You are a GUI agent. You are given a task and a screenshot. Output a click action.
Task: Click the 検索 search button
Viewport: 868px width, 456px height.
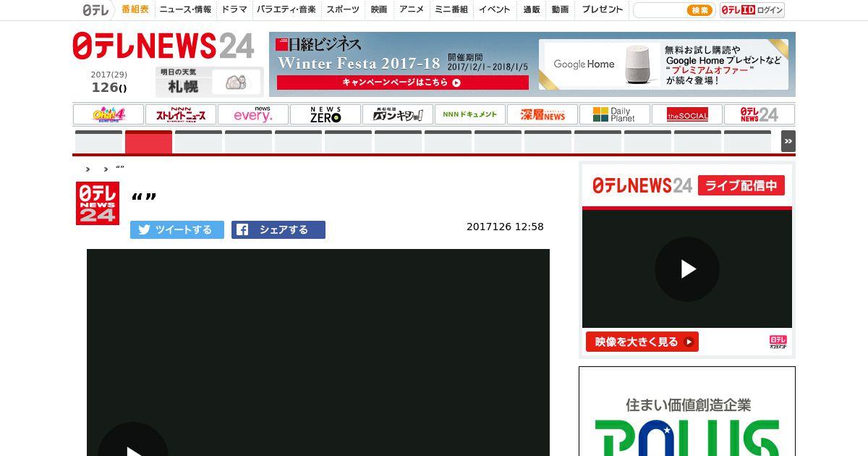pyautogui.click(x=699, y=10)
